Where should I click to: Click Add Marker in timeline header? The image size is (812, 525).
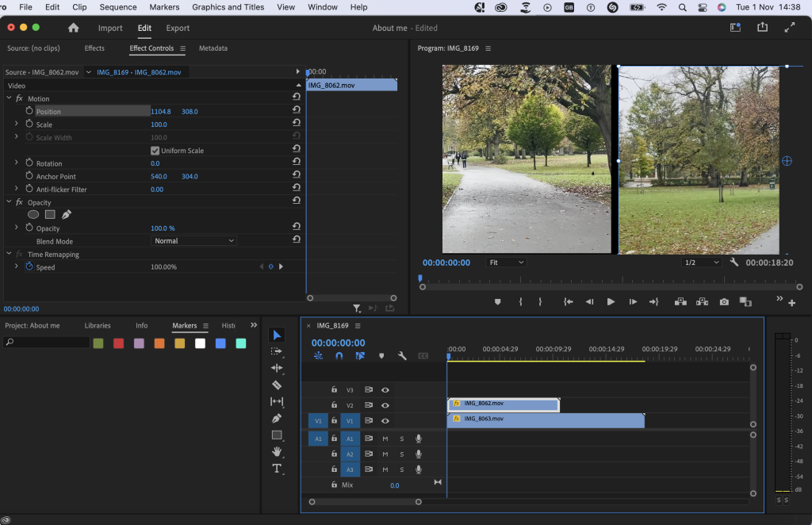(x=381, y=356)
